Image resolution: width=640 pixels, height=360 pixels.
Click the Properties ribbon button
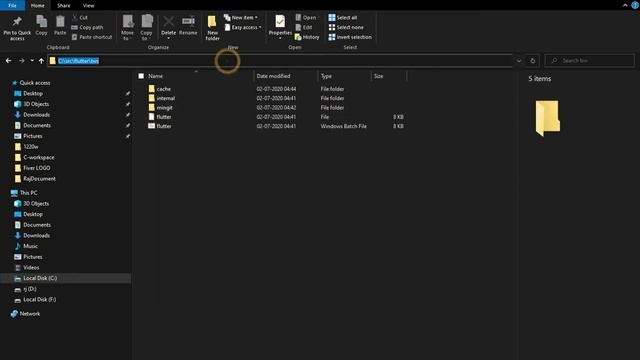[280, 27]
